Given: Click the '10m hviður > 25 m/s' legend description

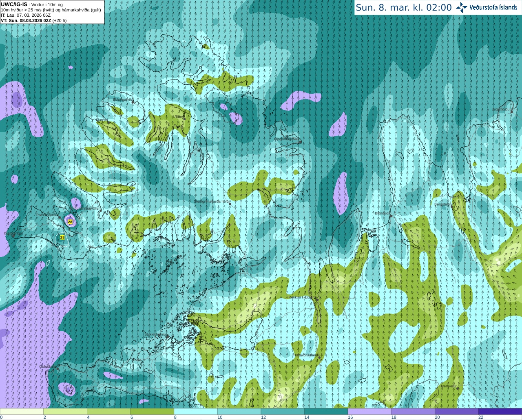Looking at the screenshot, I should 51,10.
